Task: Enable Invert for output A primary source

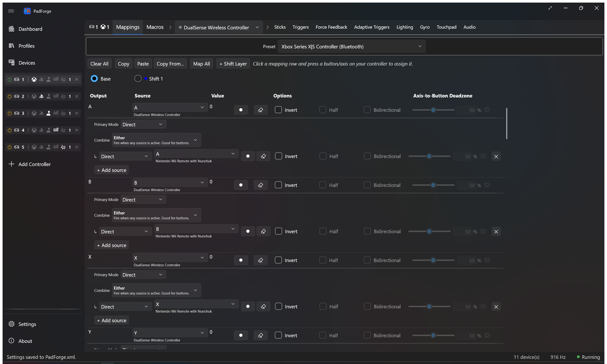Action: click(278, 110)
